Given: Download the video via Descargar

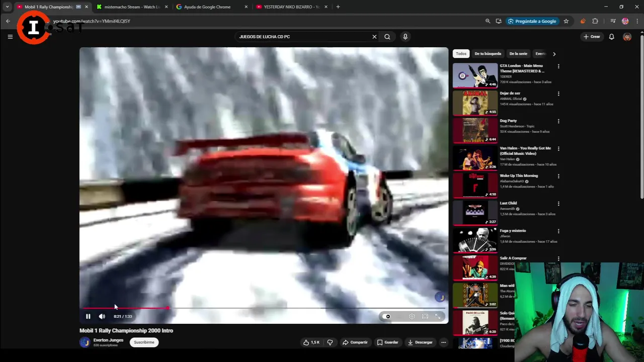Looking at the screenshot, I should pyautogui.click(x=420, y=342).
